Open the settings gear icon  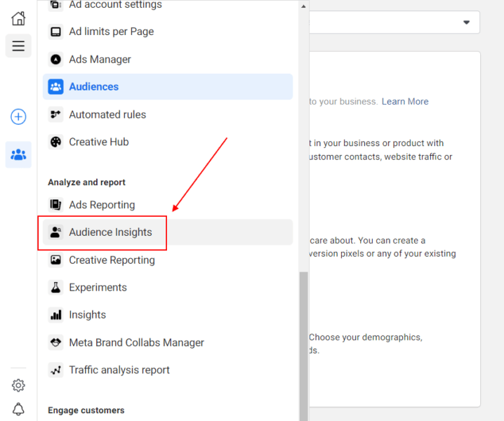[x=18, y=385]
